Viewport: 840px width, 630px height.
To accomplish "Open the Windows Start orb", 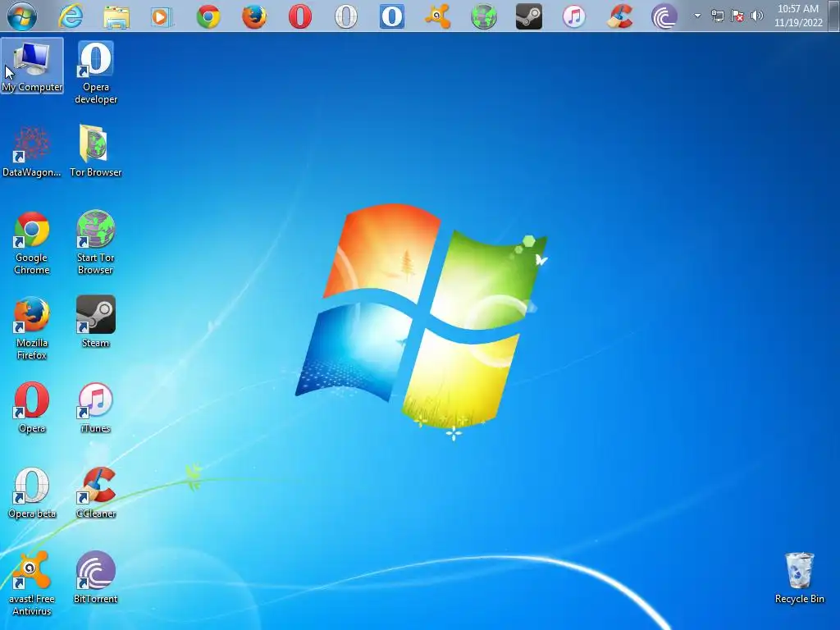I will point(22,16).
